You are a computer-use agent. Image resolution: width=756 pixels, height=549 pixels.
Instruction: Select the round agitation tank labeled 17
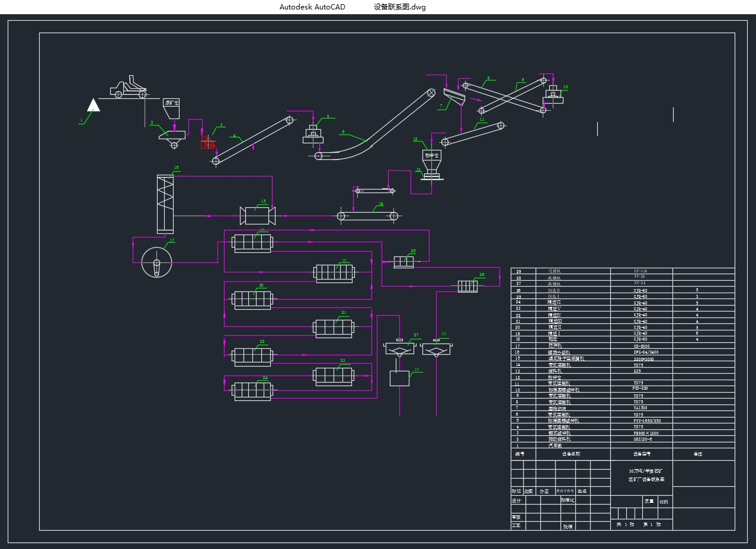click(x=156, y=262)
